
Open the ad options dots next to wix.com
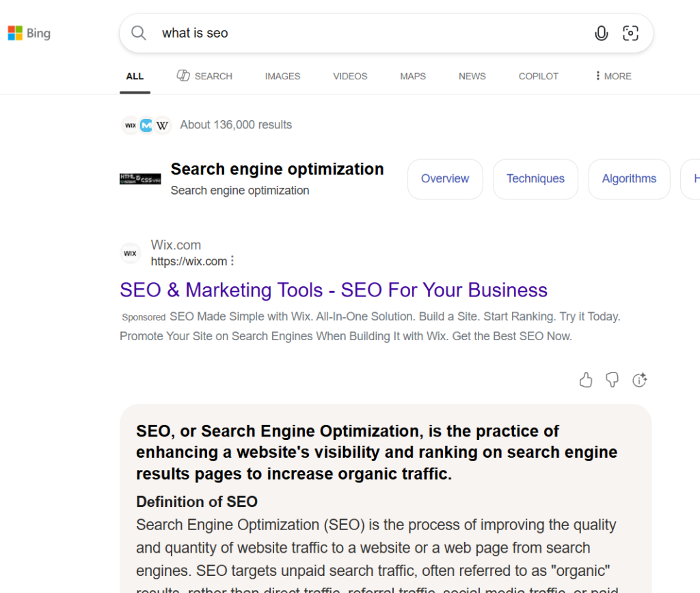pos(232,261)
